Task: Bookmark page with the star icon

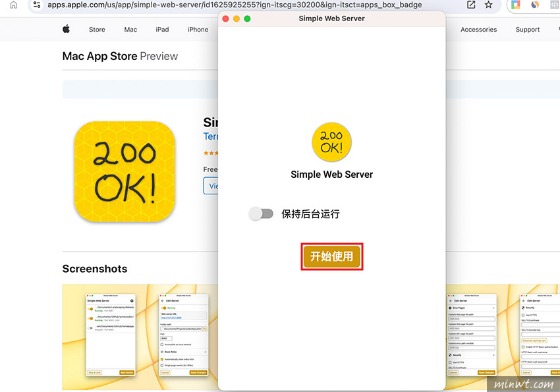Action: coord(489,5)
